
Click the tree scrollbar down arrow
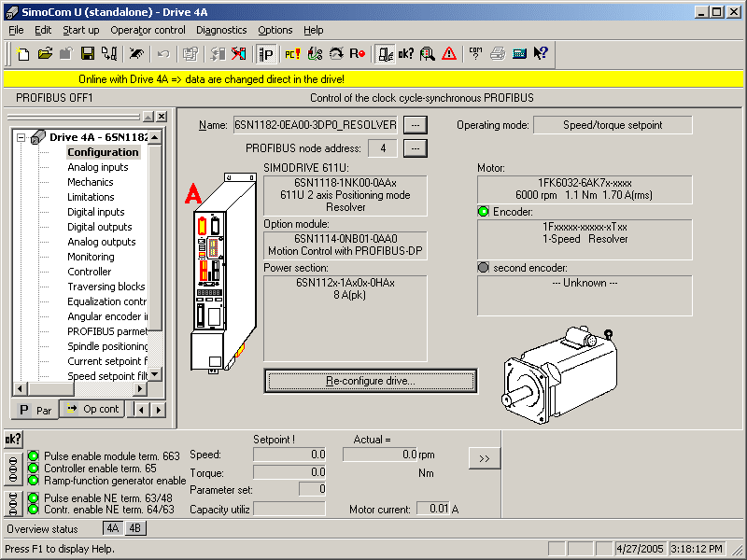click(x=155, y=374)
